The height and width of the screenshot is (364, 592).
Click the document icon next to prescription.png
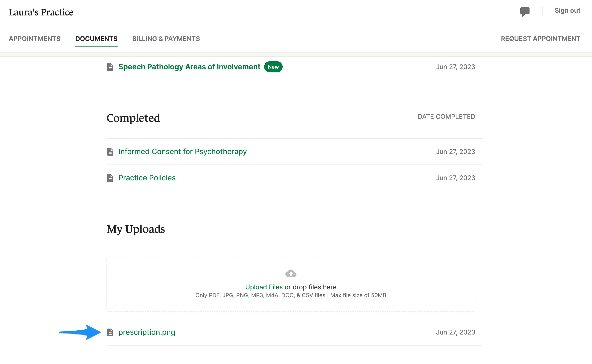(x=110, y=332)
